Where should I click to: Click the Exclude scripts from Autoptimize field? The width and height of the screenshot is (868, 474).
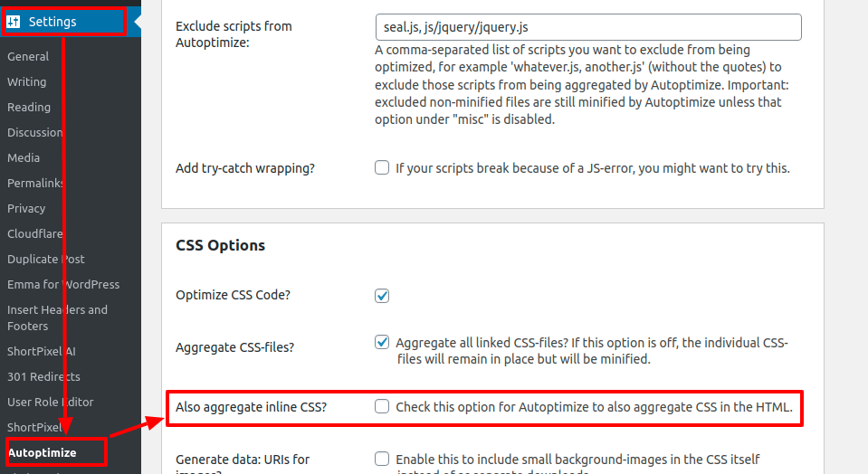(x=588, y=27)
